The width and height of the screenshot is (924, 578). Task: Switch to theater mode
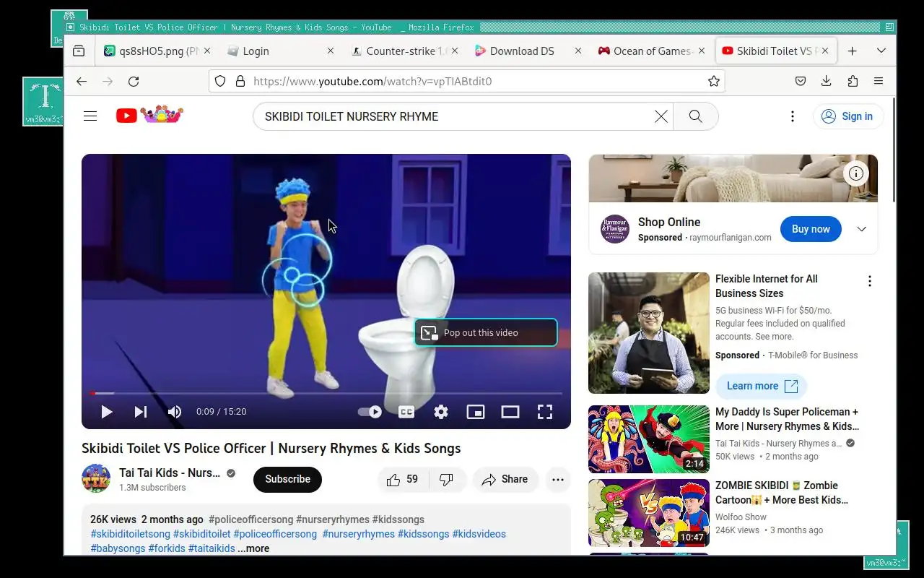coord(510,412)
